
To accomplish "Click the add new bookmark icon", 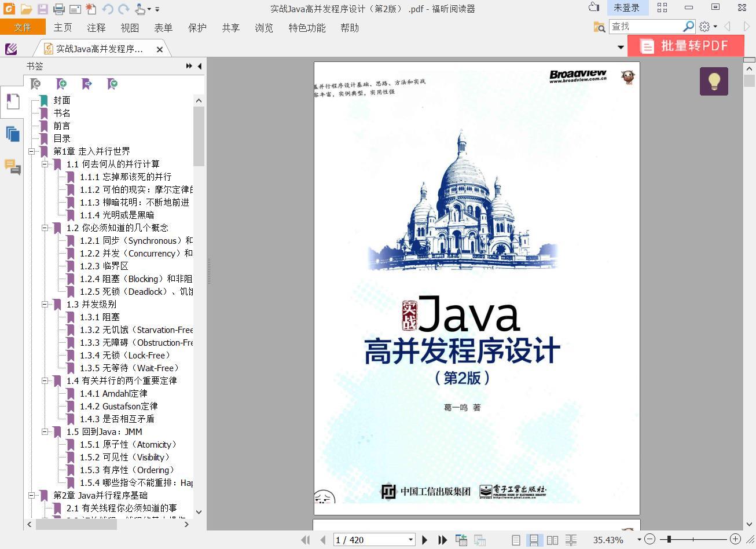I will [x=61, y=84].
